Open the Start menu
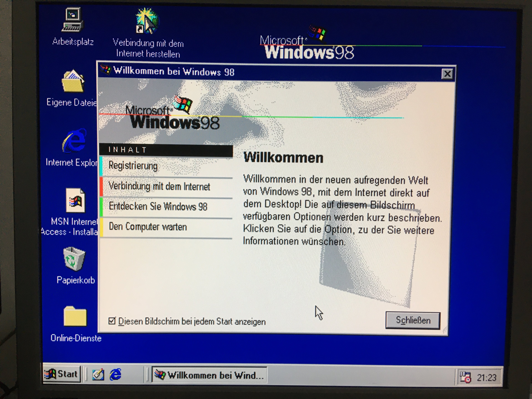Screen dimensions: 532x399 (x=62, y=374)
